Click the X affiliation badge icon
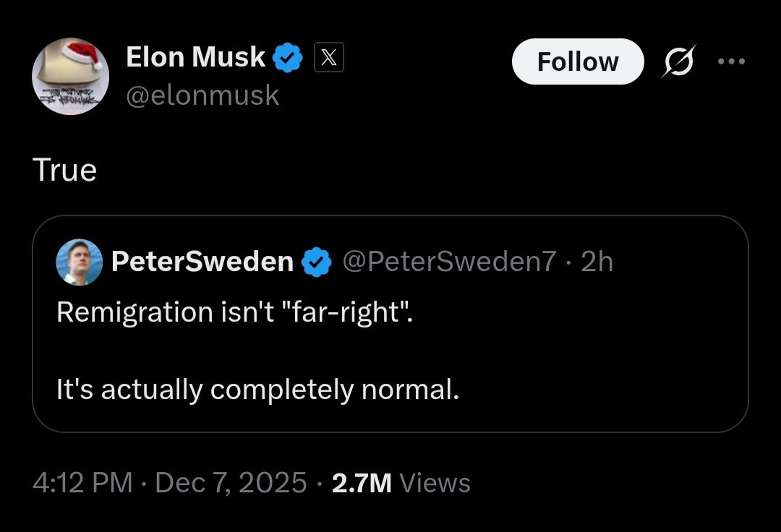The width and height of the screenshot is (781, 532). 328,58
